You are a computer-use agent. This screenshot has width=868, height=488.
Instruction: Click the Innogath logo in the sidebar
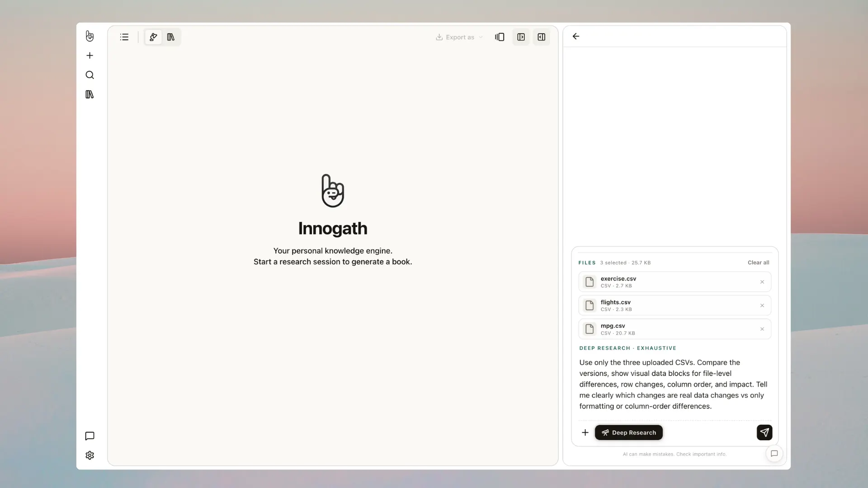point(90,36)
